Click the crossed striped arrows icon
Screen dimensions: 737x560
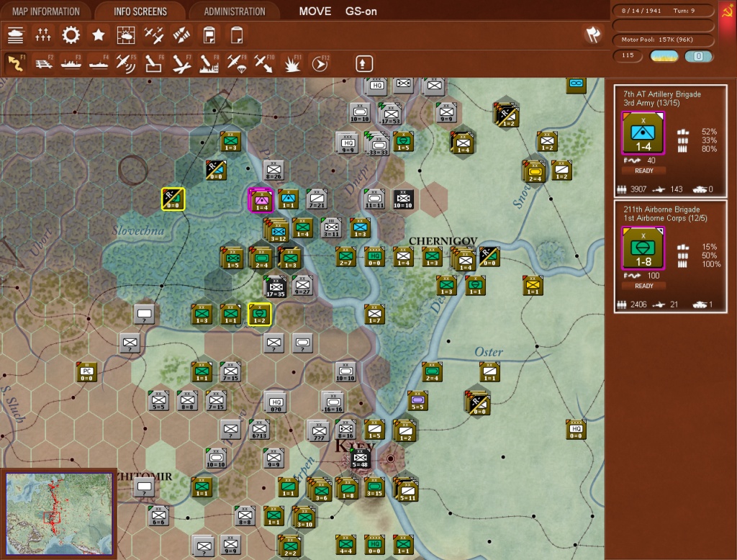coord(181,35)
